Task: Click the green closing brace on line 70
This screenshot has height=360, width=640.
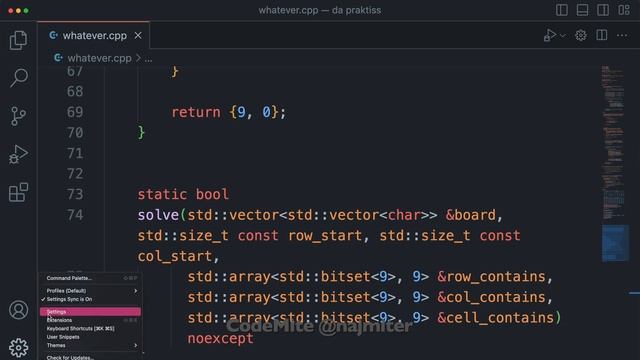Action: click(x=141, y=132)
